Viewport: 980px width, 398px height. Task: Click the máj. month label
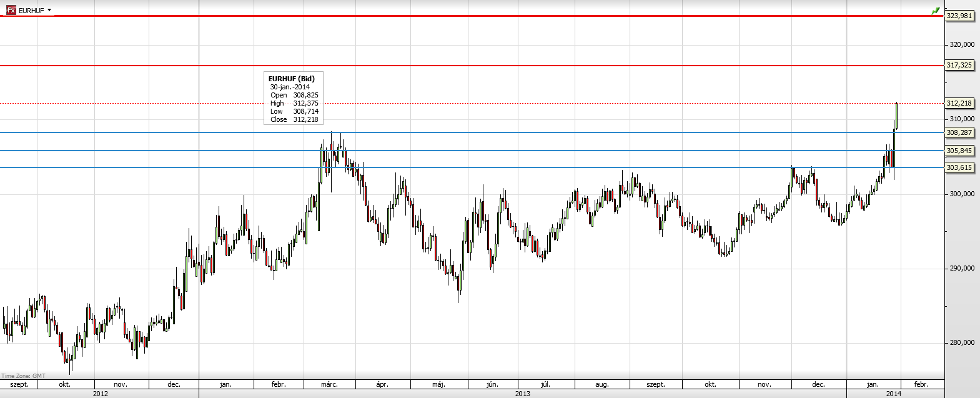point(438,384)
